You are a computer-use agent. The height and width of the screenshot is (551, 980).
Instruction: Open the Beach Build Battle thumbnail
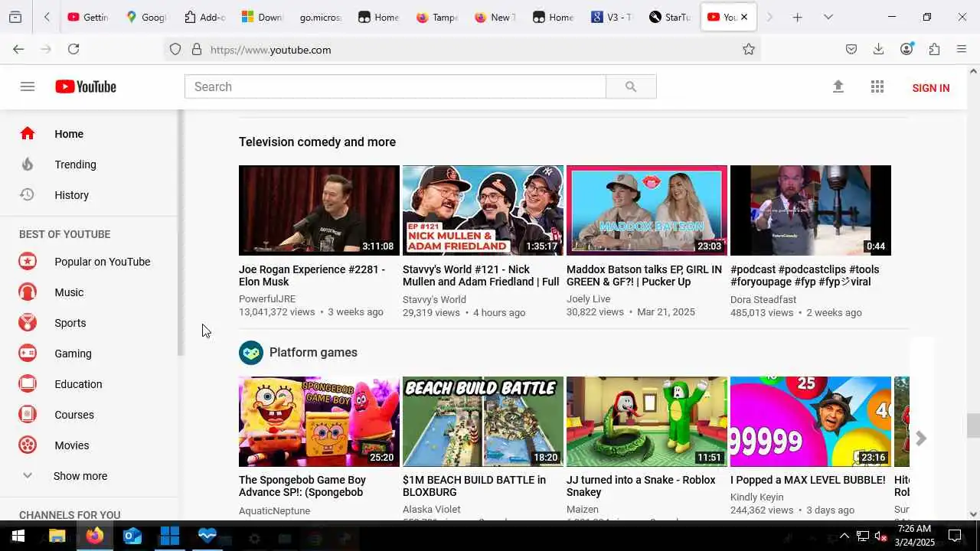483,422
